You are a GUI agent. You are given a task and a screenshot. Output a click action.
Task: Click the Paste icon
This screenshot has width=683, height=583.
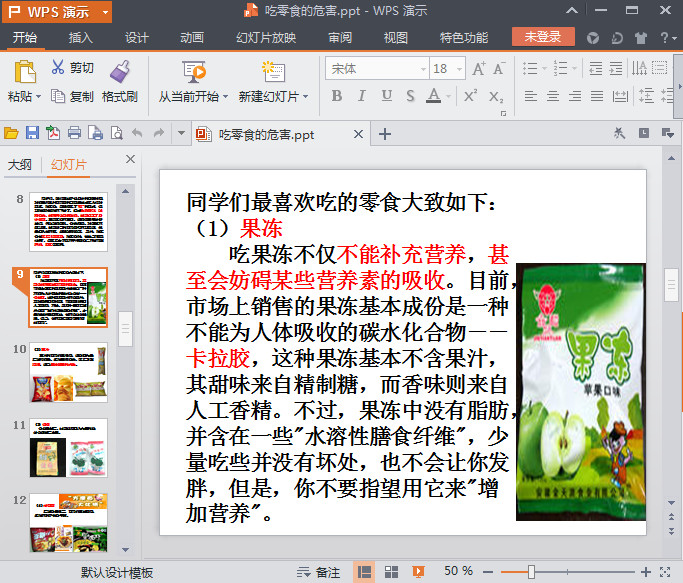23,72
